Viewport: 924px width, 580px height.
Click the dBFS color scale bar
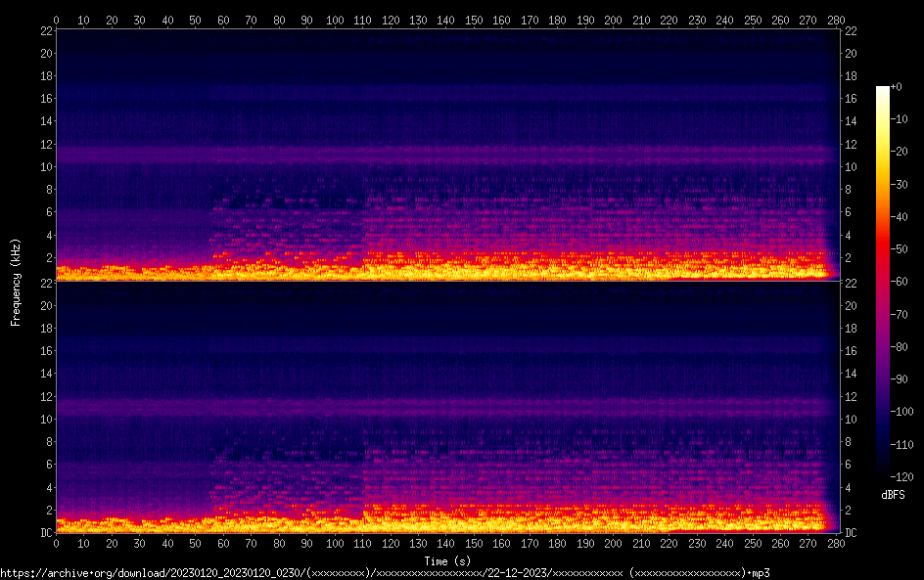point(883,284)
